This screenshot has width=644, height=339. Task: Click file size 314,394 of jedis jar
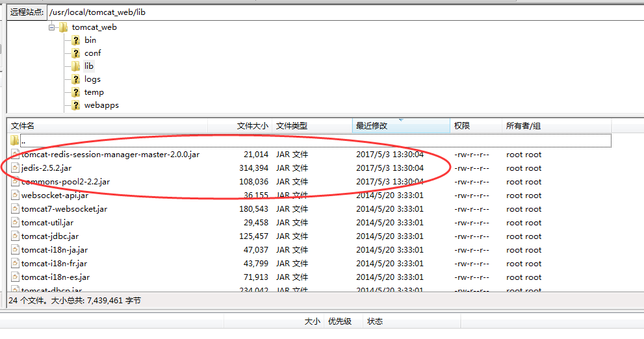click(254, 168)
